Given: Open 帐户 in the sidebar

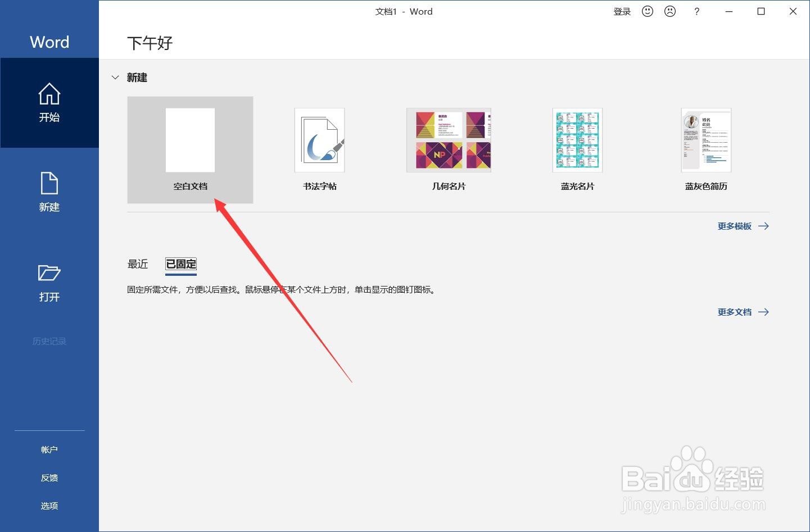Looking at the screenshot, I should click(49, 450).
